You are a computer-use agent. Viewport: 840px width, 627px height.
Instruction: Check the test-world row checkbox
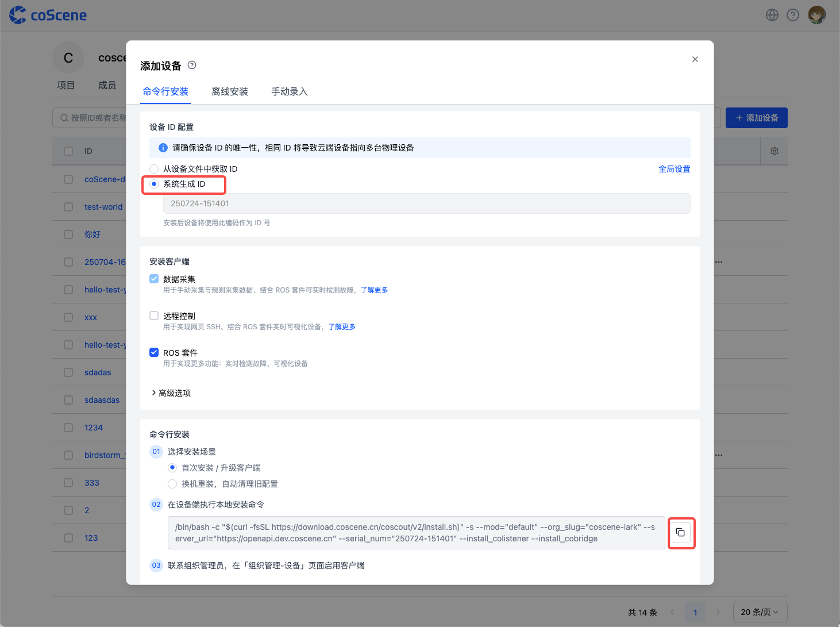68,207
